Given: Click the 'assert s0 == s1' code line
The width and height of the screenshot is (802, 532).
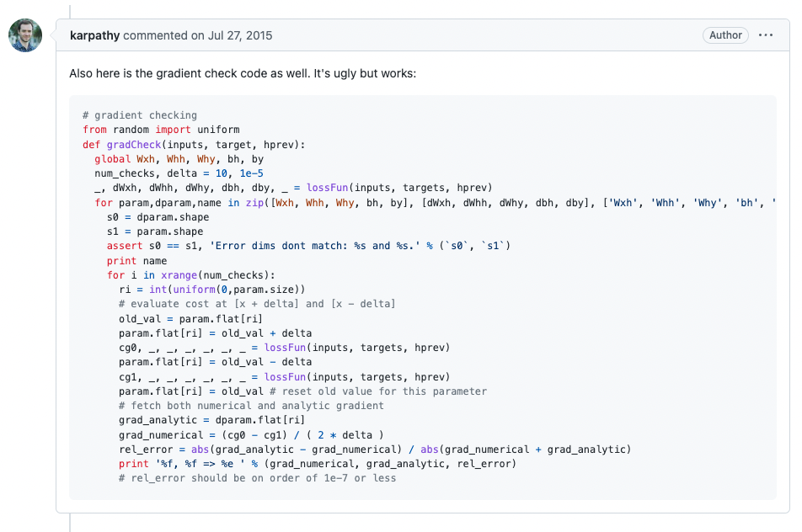Looking at the screenshot, I should click(x=308, y=246).
